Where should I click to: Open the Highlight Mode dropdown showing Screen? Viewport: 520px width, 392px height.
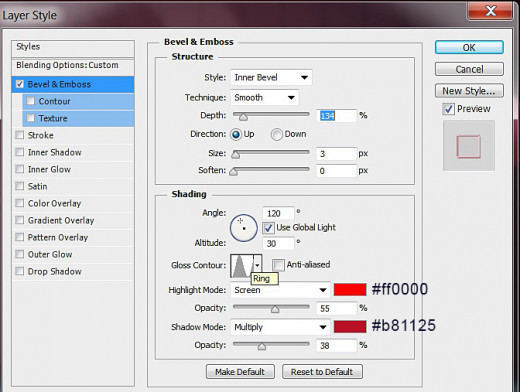[280, 290]
